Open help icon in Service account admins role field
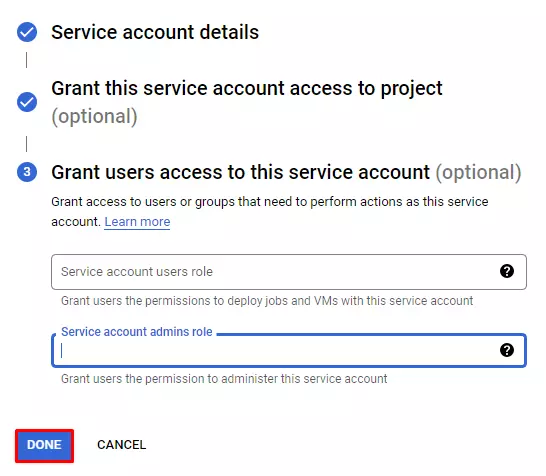Viewport: 546px width, 476px height. pos(507,350)
